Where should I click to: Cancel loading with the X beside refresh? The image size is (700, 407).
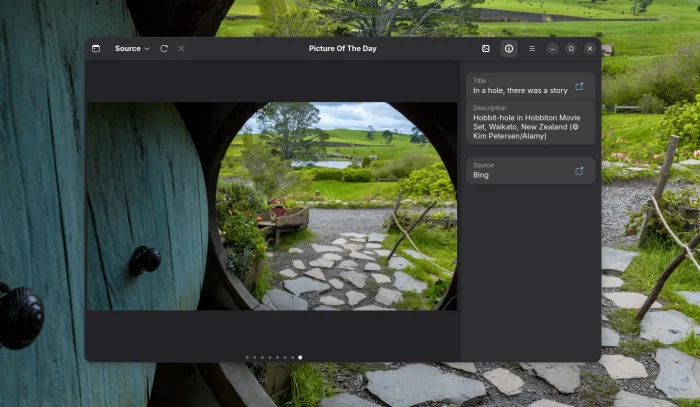click(x=181, y=49)
